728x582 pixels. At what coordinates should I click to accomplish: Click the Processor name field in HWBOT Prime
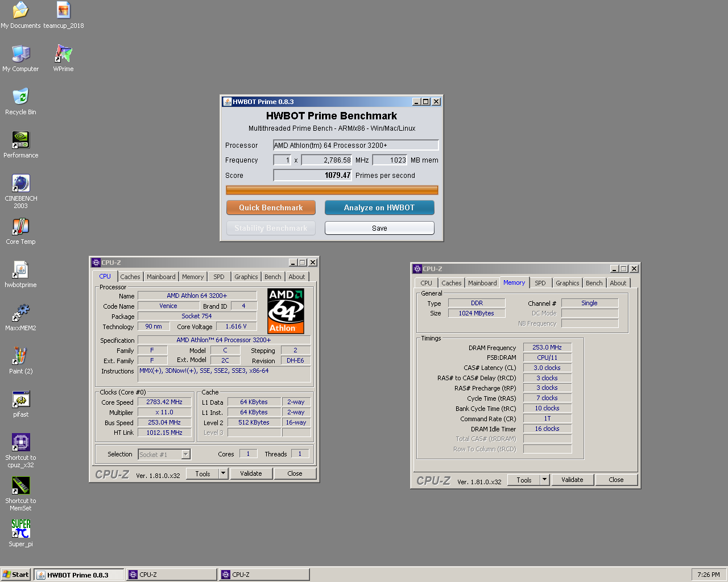(356, 145)
